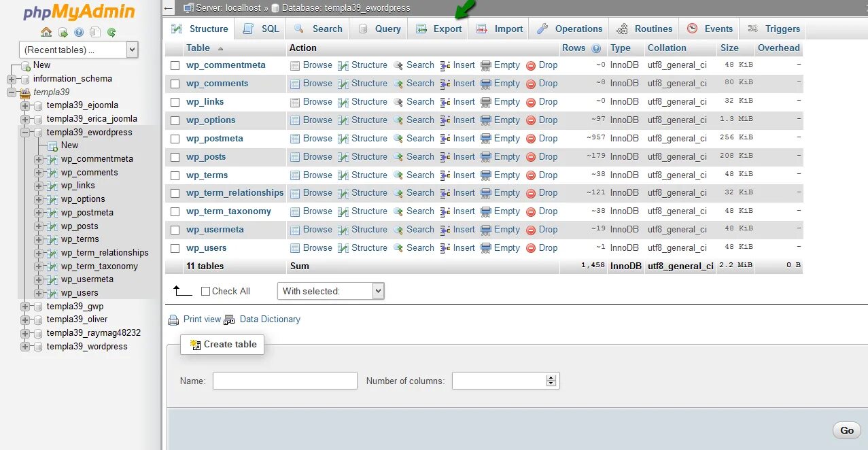
Task: Tick the wp_users row checkbox
Action: point(175,248)
